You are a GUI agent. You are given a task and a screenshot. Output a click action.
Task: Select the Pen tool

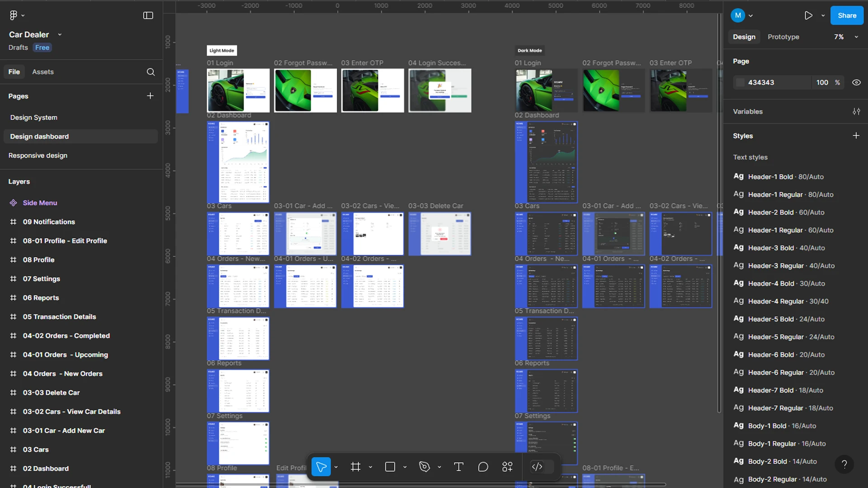[x=424, y=467]
